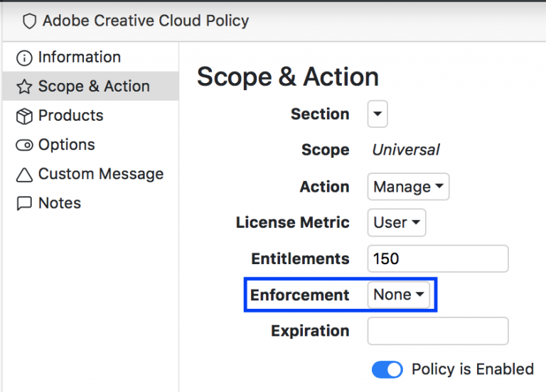Turn off the Policy is Enabled switch
The image size is (546, 392).
pos(387,369)
